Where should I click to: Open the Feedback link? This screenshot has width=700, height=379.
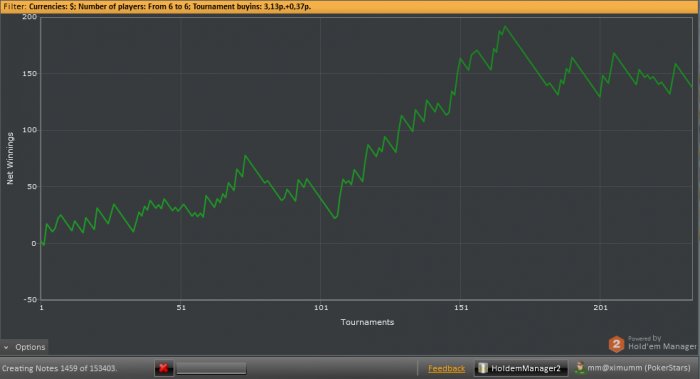click(446, 368)
